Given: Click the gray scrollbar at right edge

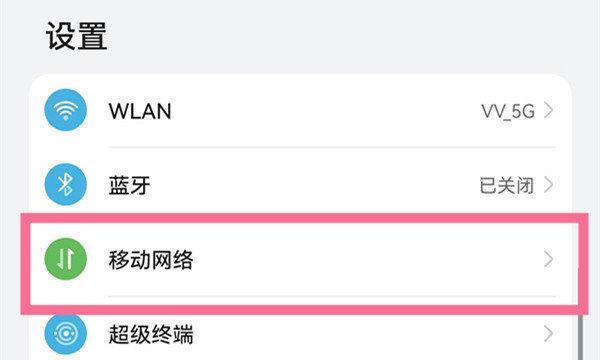Looking at the screenshot, I should [580, 337].
